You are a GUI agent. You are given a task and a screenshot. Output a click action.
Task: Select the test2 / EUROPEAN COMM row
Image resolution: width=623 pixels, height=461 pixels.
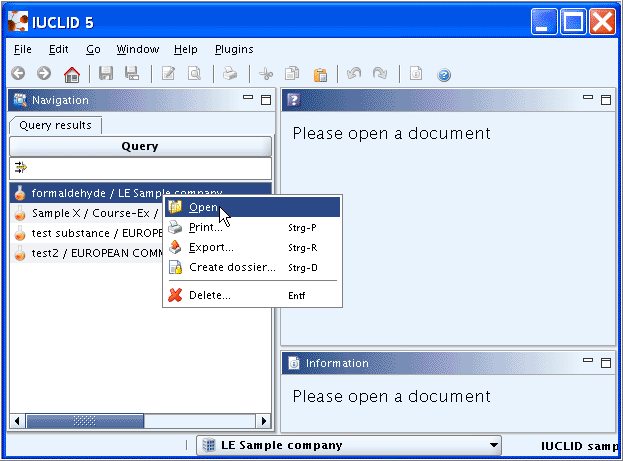[87, 253]
